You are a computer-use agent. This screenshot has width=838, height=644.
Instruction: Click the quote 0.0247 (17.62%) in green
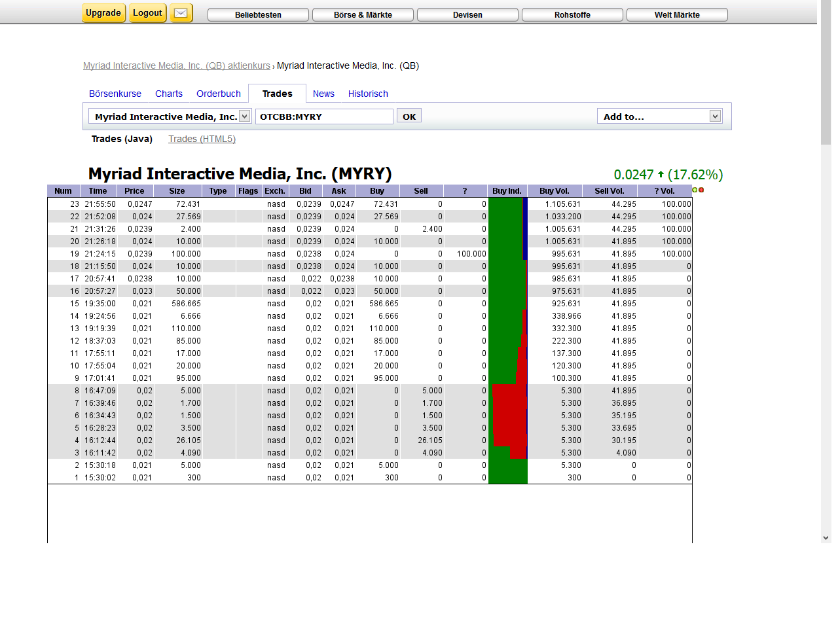tap(668, 175)
